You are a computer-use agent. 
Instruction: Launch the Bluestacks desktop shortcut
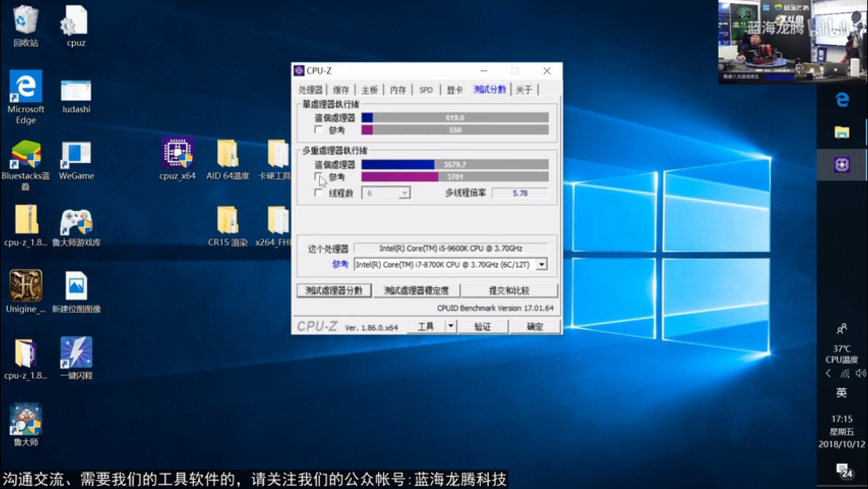pyautogui.click(x=25, y=165)
